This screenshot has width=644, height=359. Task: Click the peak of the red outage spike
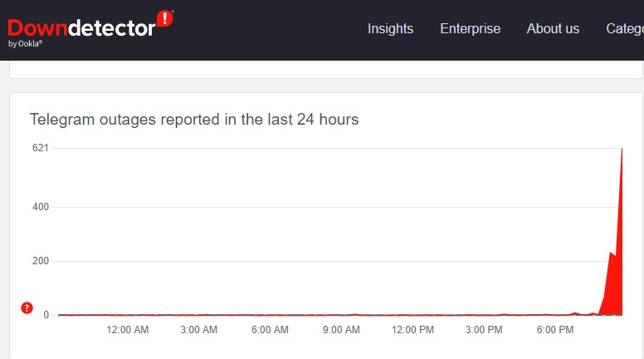622,149
